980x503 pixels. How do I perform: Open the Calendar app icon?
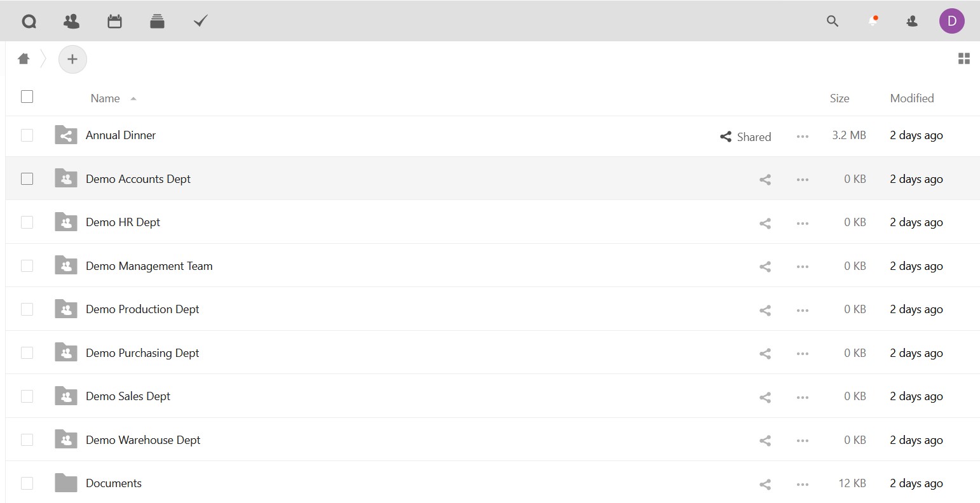coord(114,22)
